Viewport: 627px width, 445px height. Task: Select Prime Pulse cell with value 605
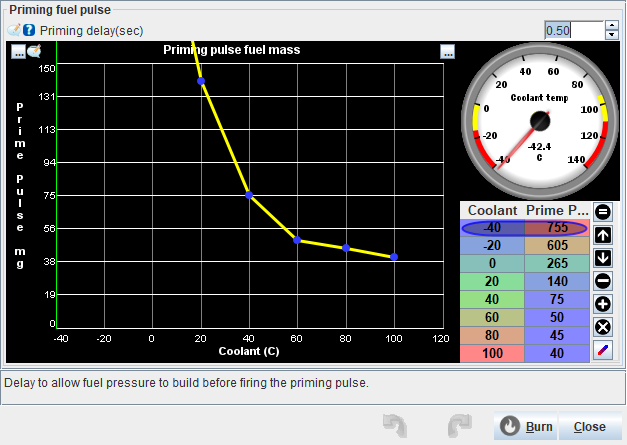(557, 245)
